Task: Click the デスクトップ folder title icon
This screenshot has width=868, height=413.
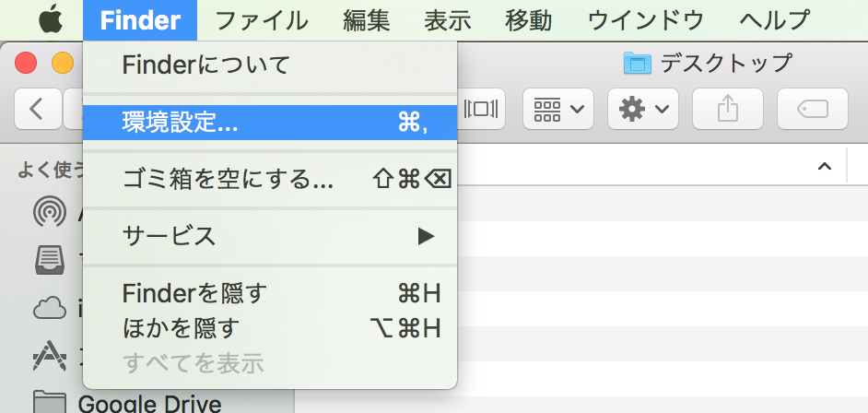Action: 637,63
